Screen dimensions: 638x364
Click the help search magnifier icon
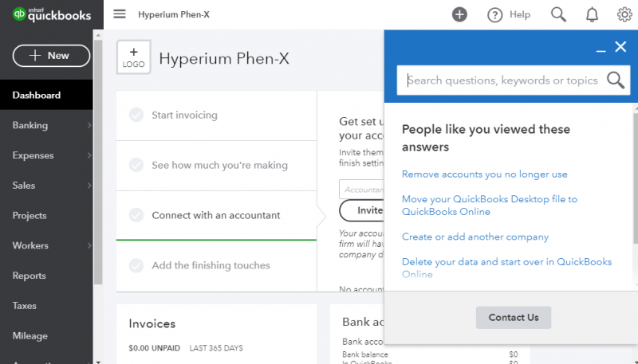(616, 80)
